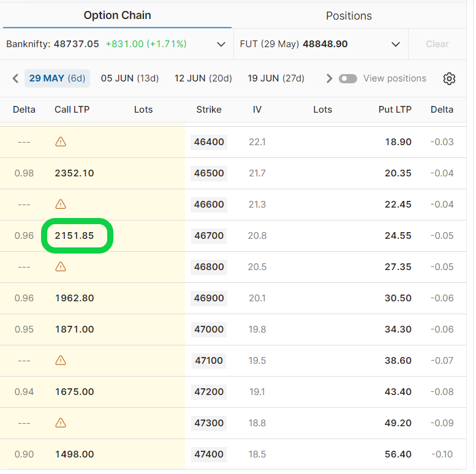This screenshot has width=476, height=474.
Task: Click the 47300 strike price
Action: click(209, 423)
